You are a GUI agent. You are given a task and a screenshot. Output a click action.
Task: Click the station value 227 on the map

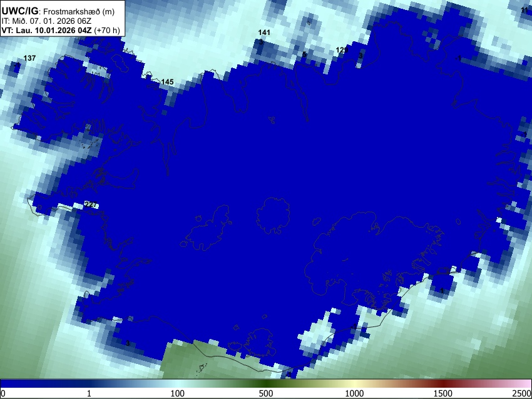[91, 205]
